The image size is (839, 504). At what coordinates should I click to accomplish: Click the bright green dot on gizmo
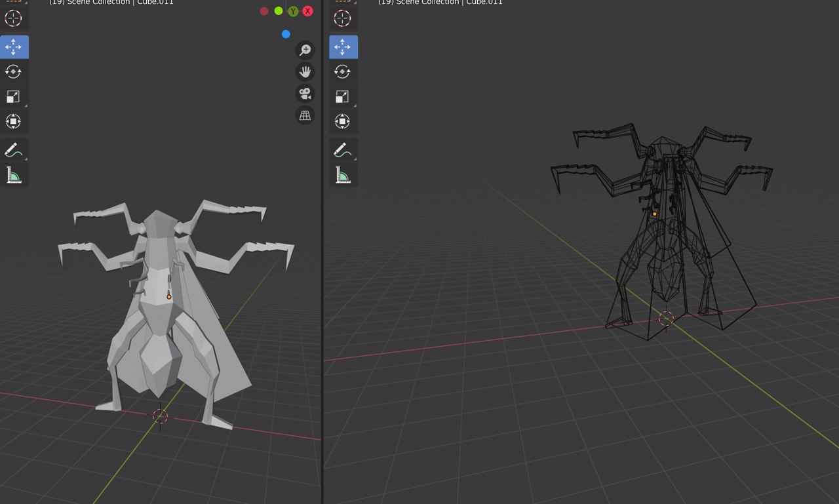click(x=279, y=10)
